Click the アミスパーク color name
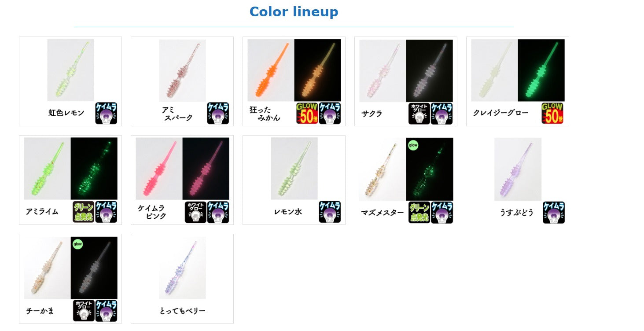Viewport: 644px width, 331px height. click(x=177, y=114)
